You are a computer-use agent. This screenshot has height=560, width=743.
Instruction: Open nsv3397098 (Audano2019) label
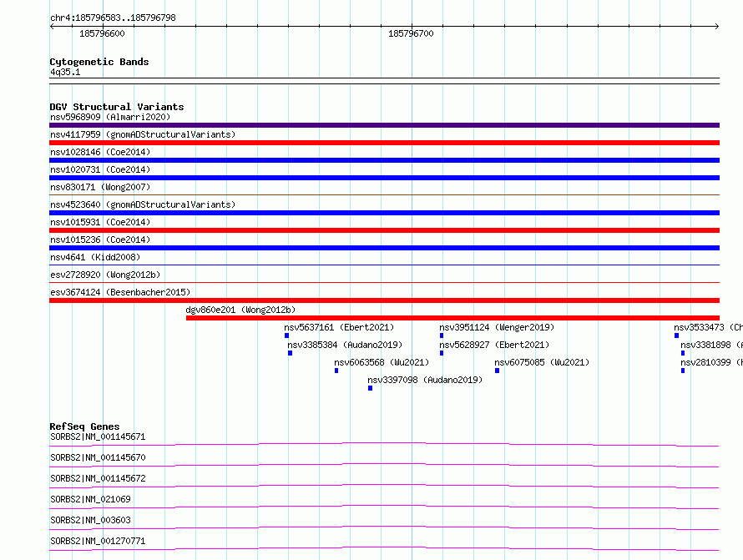pos(425,380)
